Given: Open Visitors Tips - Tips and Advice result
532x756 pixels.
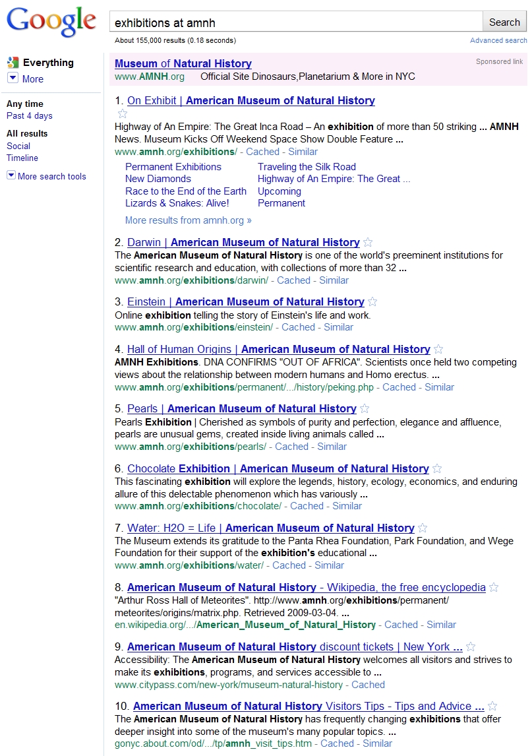Looking at the screenshot, I should [309, 707].
